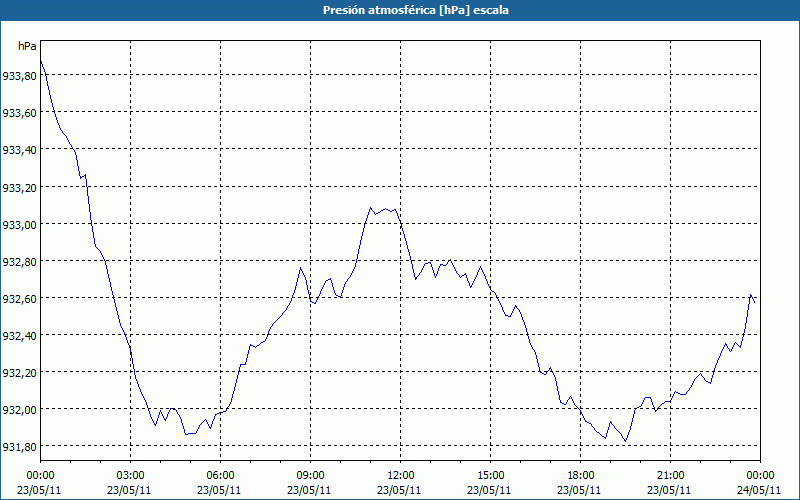800x500 pixels.
Task: Select the 931,80 y-axis value
Action: (x=19, y=447)
